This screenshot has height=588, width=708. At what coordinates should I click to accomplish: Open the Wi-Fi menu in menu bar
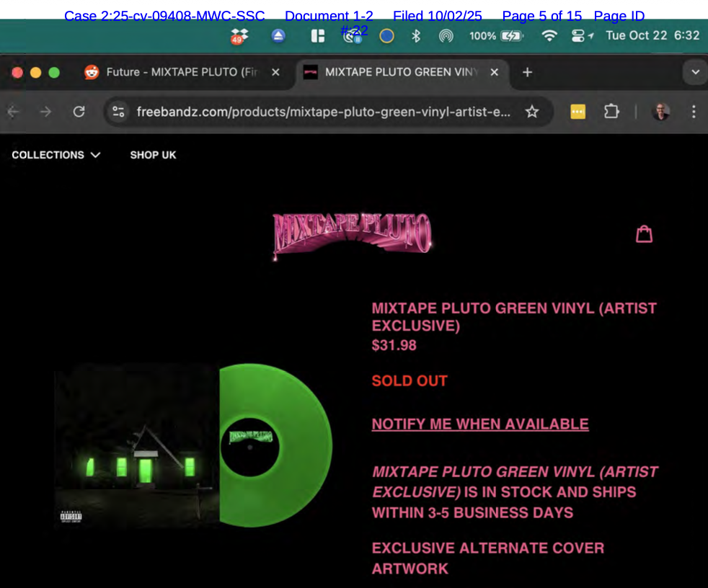[549, 36]
